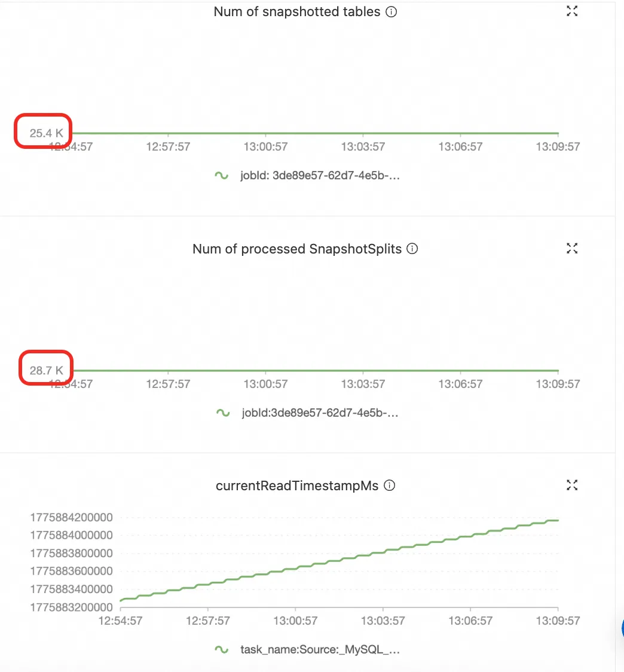This screenshot has height=672, width=624.
Task: Toggle the jobId:3de89e57 series in processed SnapshotSplits
Action: (320, 413)
